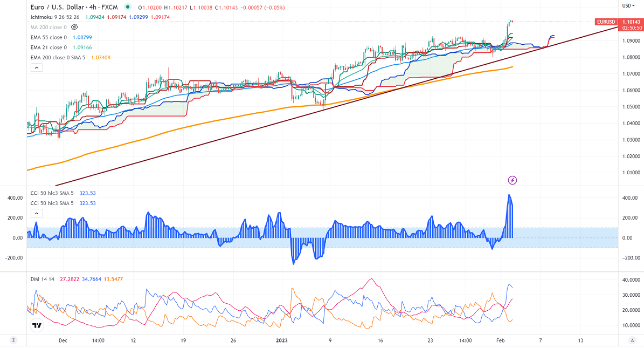Click the Z timezone button
644x348 pixels.
click(13, 340)
